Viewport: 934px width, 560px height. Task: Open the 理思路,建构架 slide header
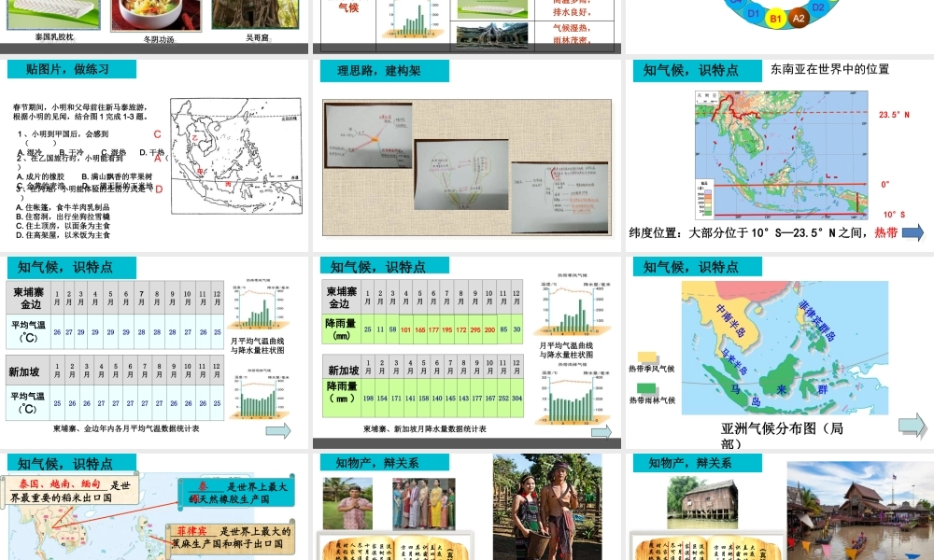click(384, 70)
